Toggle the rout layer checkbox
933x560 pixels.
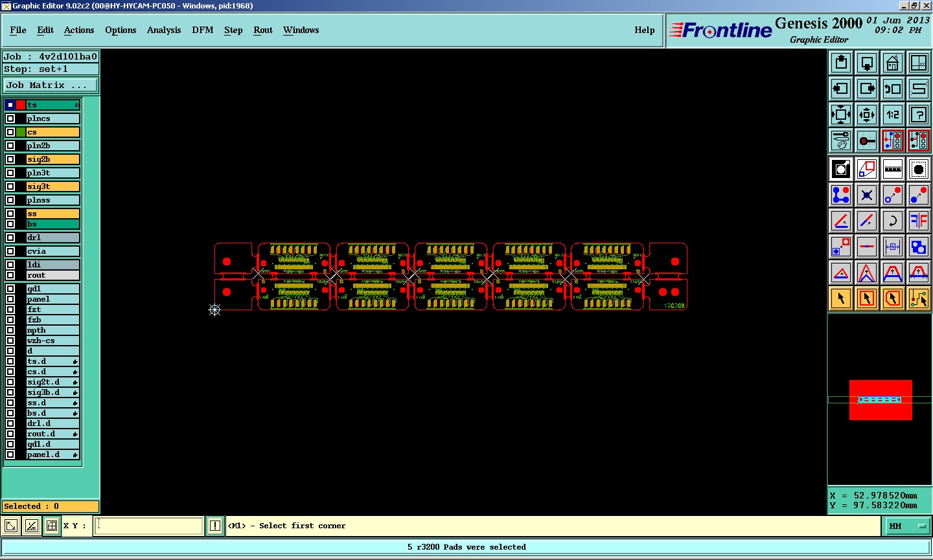[x=10, y=275]
